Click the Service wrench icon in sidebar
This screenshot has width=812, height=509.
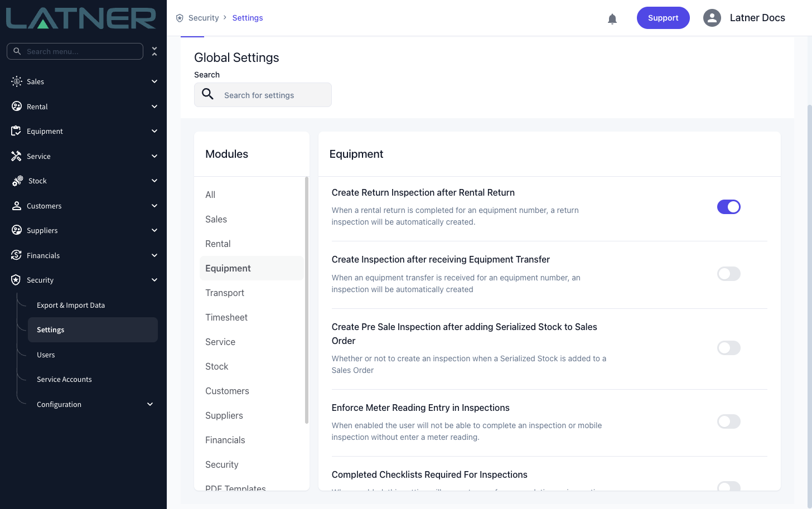[16, 156]
